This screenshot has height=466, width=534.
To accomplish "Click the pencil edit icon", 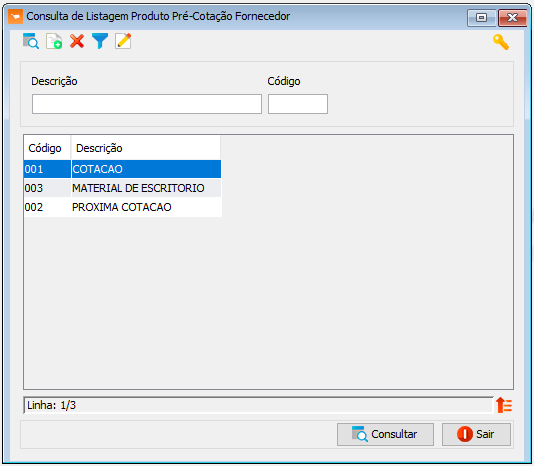I will 123,41.
